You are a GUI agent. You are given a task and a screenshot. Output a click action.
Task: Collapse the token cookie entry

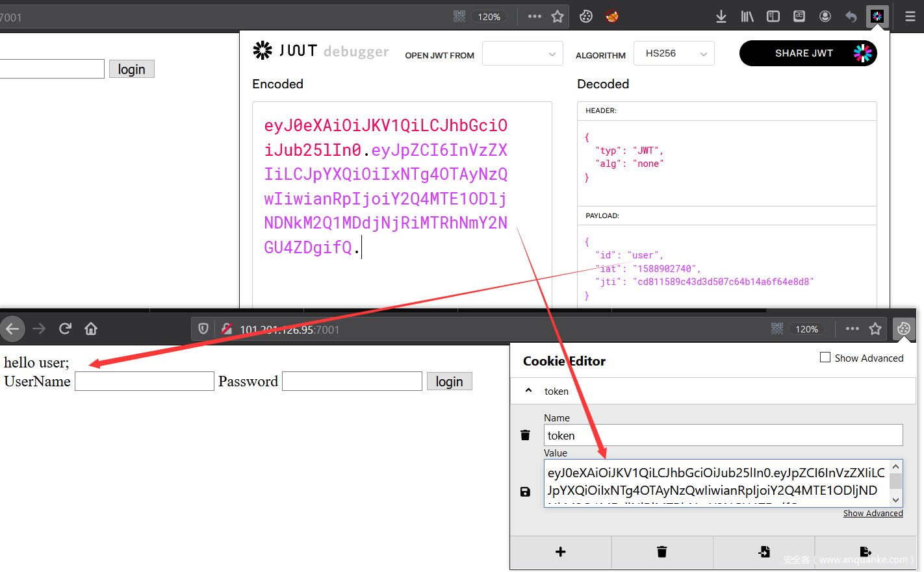(x=528, y=391)
